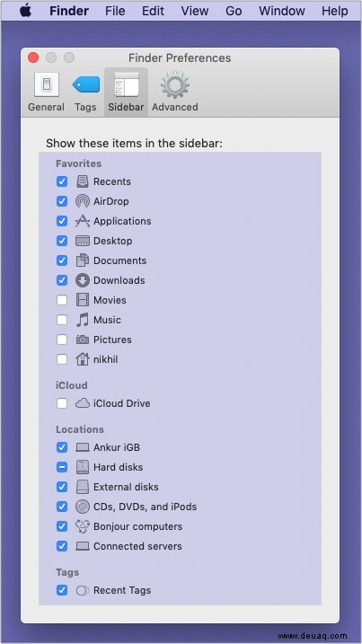Viewport: 362px width, 644px height.
Task: Click the Downloads arrow icon
Action: 83,280
